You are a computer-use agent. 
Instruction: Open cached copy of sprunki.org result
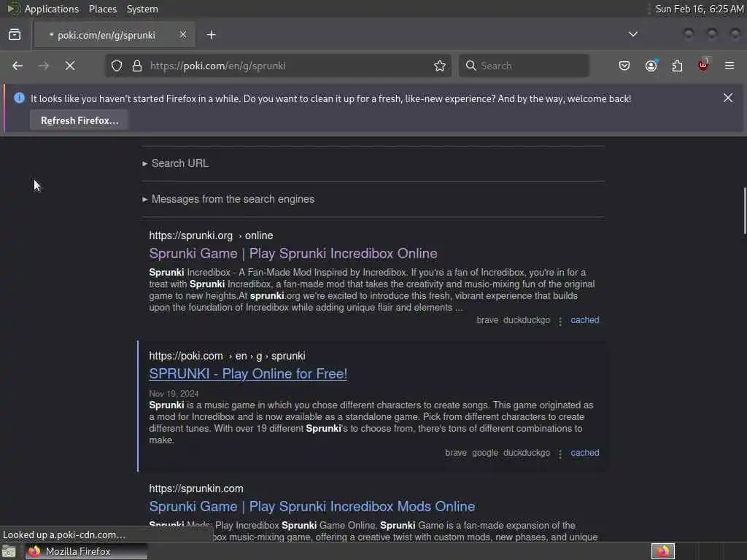(585, 320)
